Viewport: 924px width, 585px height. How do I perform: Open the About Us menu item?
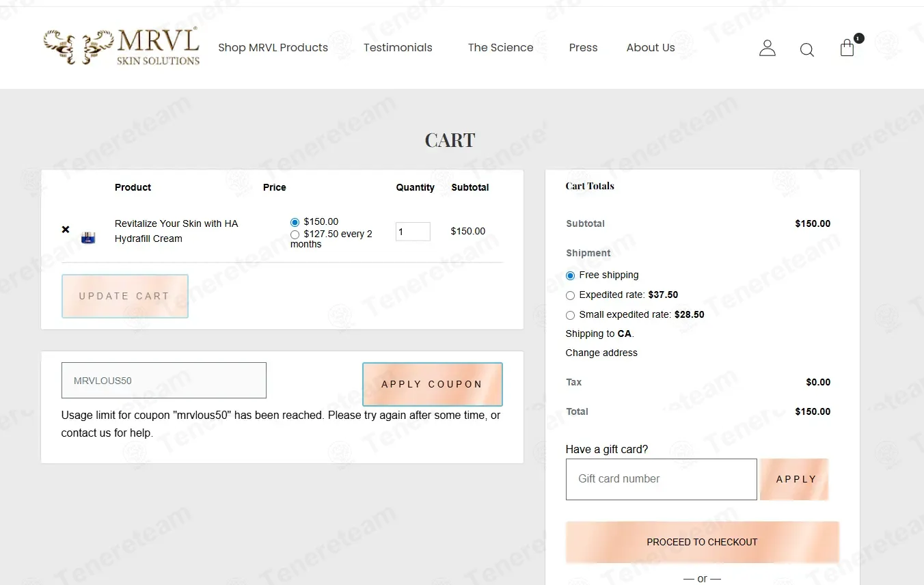click(x=651, y=47)
